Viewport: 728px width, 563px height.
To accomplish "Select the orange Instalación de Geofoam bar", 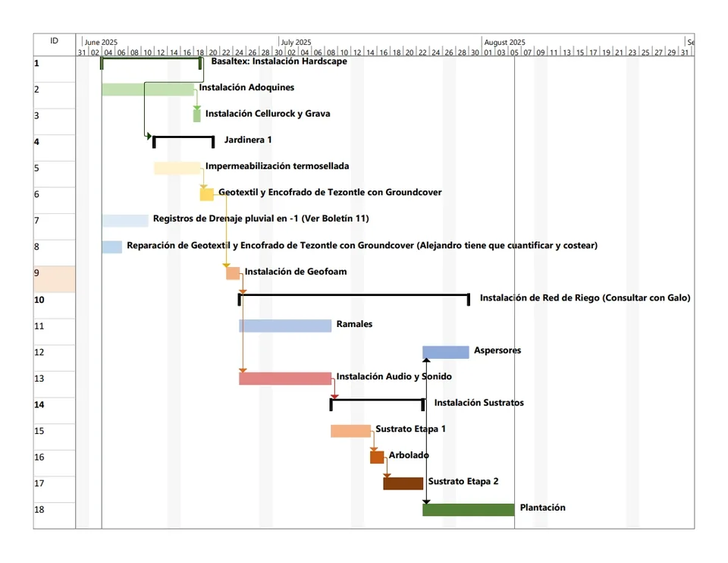I will point(233,273).
